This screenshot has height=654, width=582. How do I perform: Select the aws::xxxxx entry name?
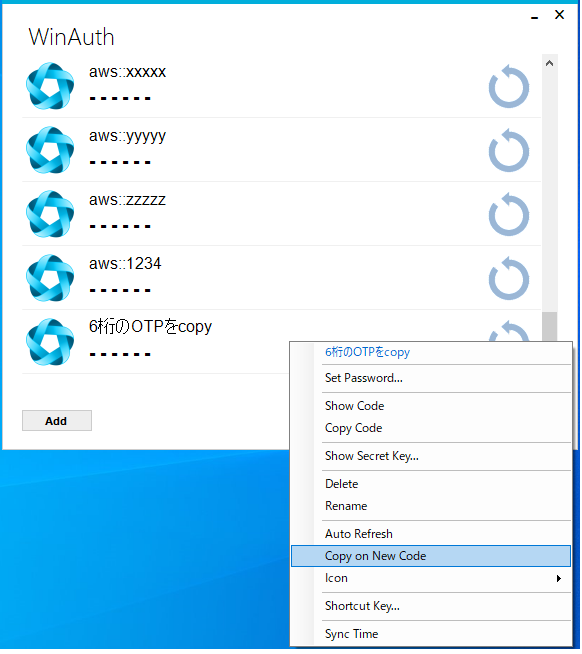[128, 72]
